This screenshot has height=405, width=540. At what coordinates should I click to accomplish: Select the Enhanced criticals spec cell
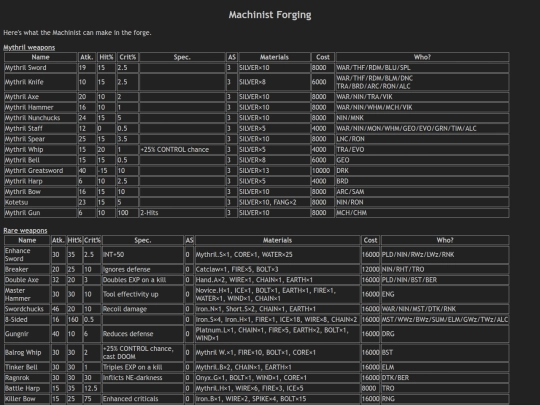click(143, 399)
